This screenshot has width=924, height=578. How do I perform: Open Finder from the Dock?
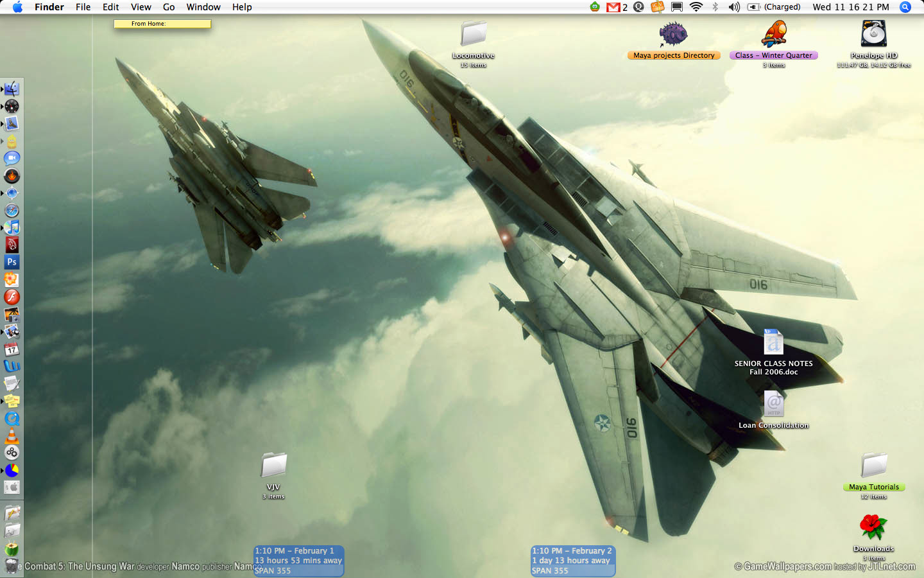[12, 89]
